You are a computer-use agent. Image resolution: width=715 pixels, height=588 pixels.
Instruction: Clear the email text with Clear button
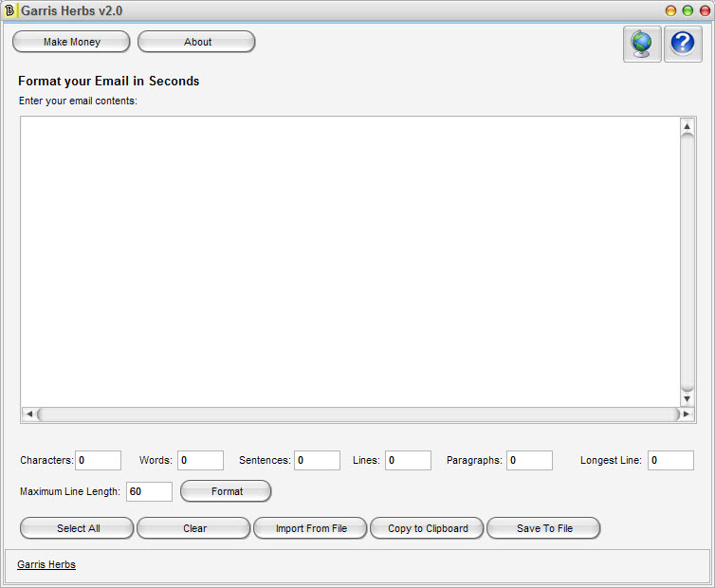pos(193,528)
